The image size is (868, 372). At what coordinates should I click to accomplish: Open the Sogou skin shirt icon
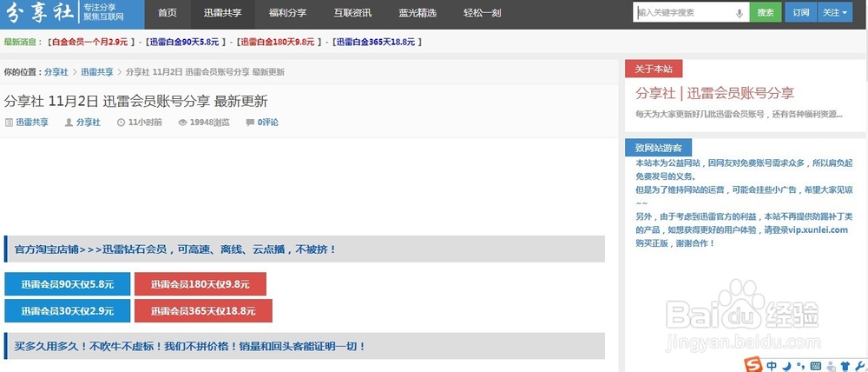pyautogui.click(x=845, y=366)
